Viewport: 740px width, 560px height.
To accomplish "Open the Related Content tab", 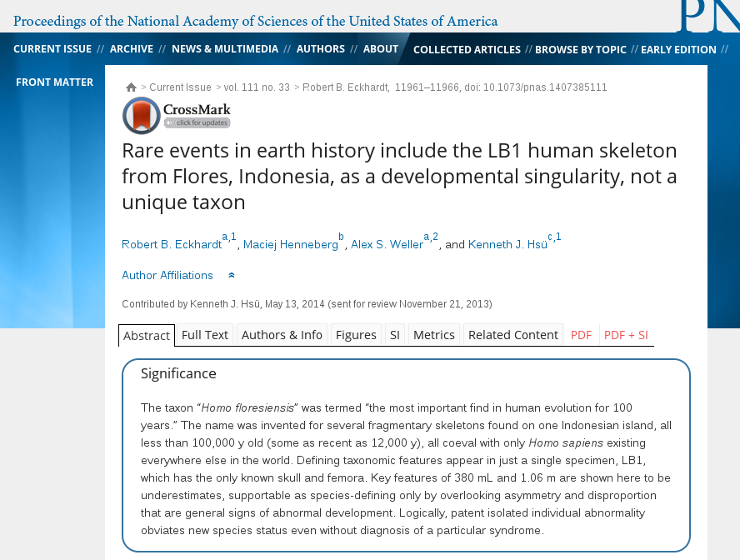I will tap(513, 335).
